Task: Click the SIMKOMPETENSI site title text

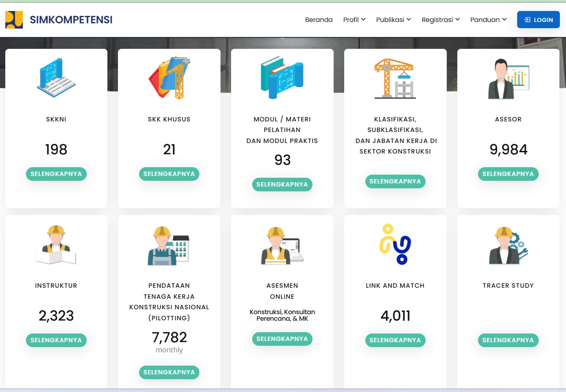Action: (71, 20)
